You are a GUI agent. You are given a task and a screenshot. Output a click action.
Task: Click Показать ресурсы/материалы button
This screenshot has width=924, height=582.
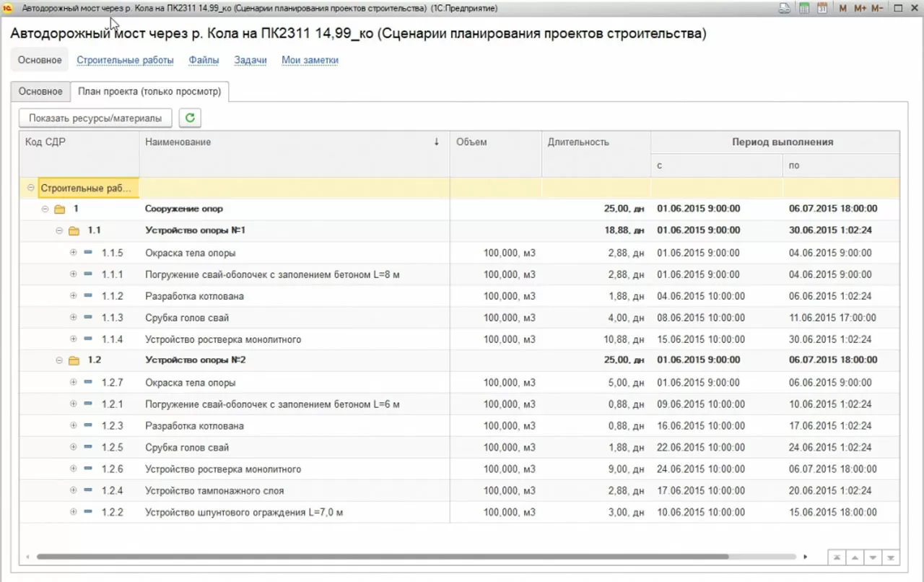[x=95, y=118]
